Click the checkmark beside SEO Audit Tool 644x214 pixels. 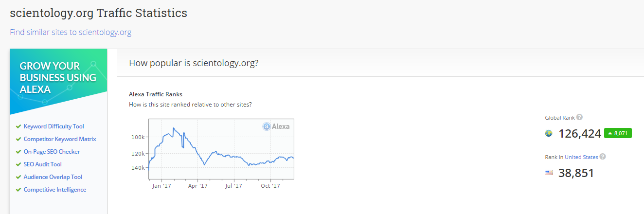pyautogui.click(x=18, y=164)
